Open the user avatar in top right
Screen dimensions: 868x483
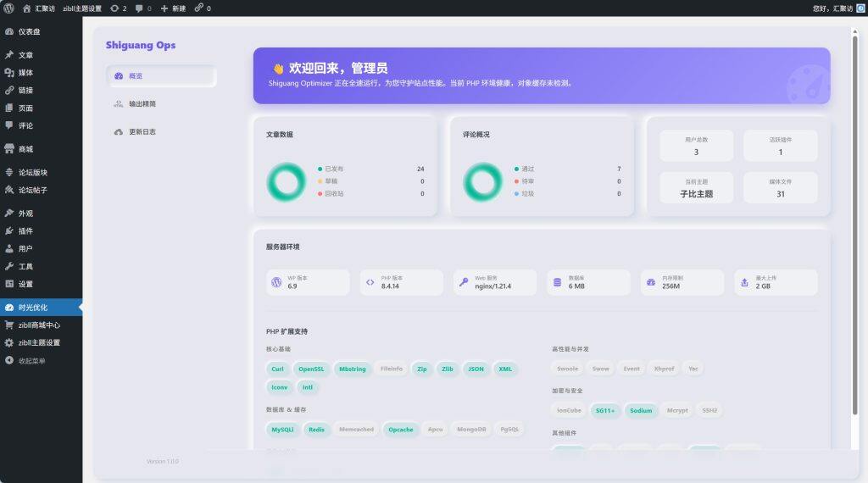tap(861, 8)
